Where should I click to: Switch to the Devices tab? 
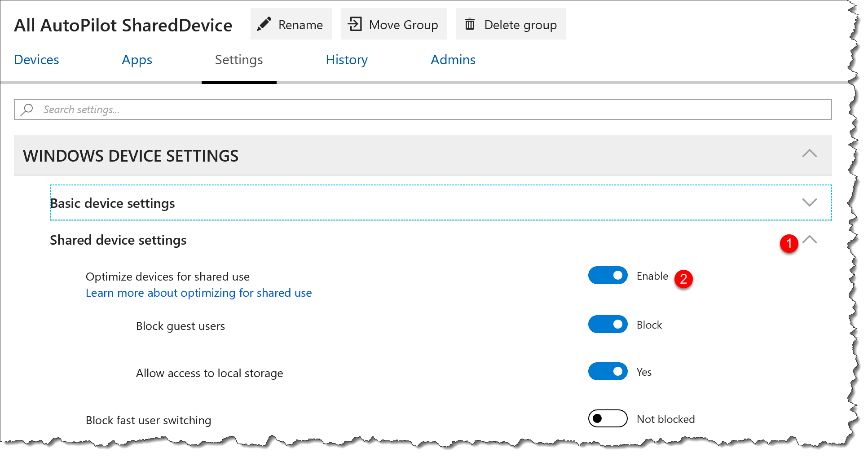click(x=36, y=59)
